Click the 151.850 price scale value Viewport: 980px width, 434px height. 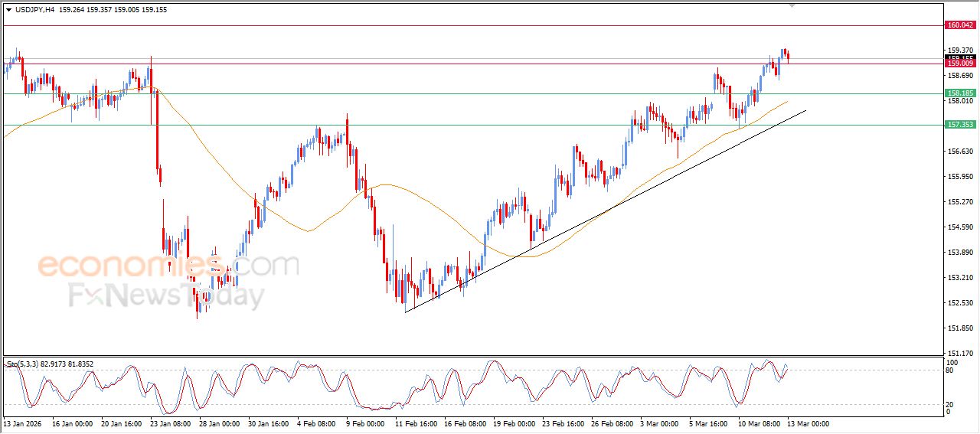(x=959, y=328)
